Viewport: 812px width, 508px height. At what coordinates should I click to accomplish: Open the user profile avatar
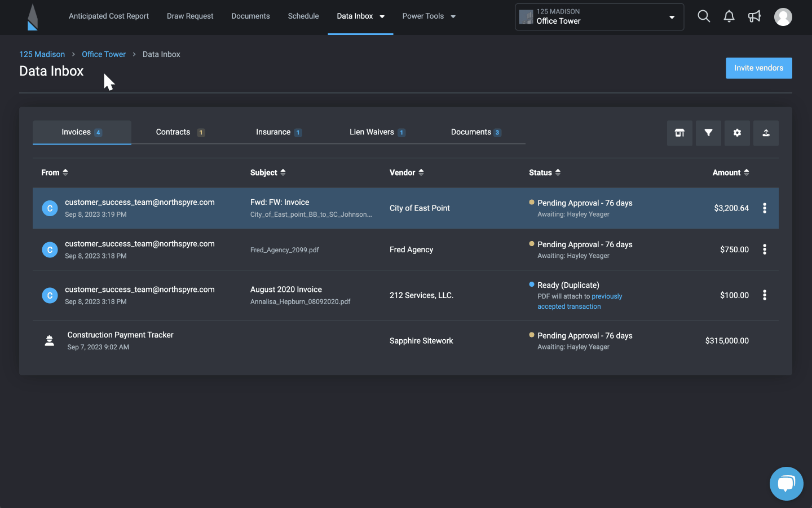(783, 17)
